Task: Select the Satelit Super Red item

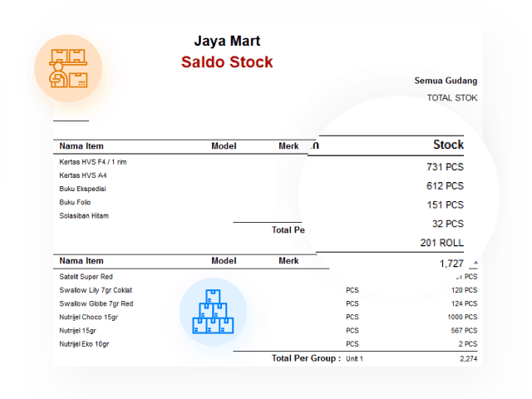Action: [x=86, y=277]
